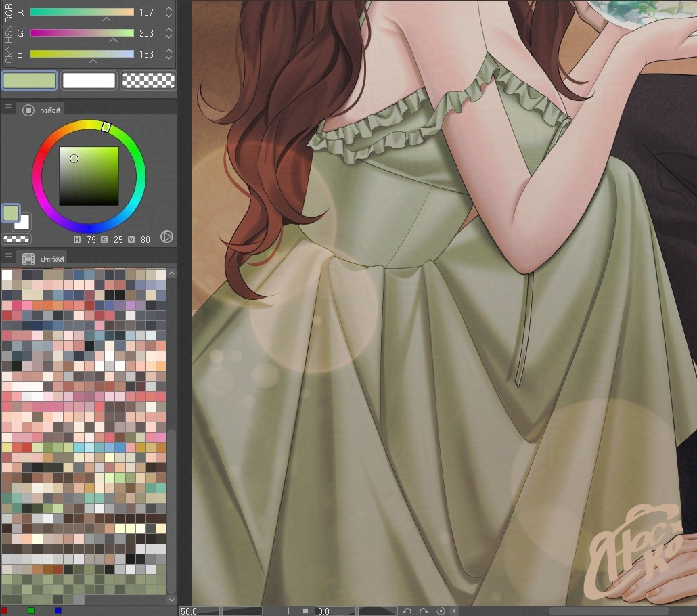Zoom out using the minus button
The height and width of the screenshot is (616, 697).
coord(272,611)
